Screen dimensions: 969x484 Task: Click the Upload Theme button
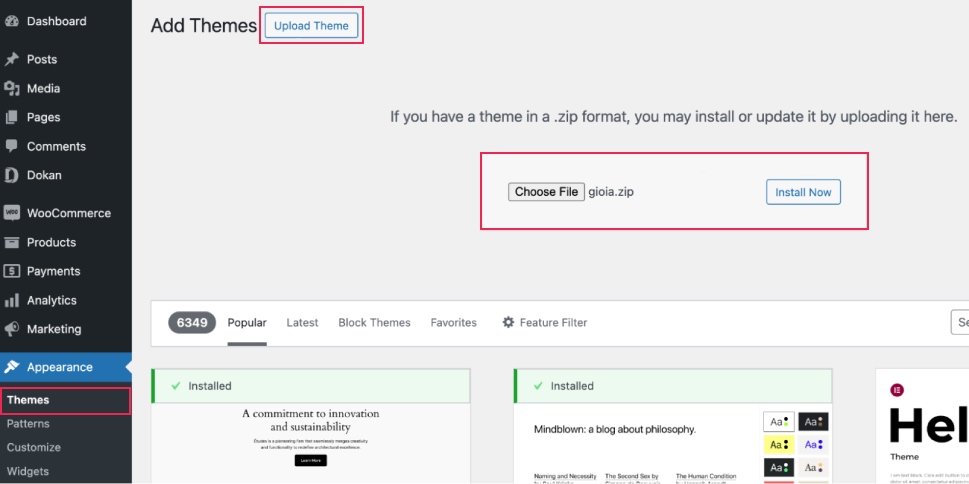pos(311,25)
